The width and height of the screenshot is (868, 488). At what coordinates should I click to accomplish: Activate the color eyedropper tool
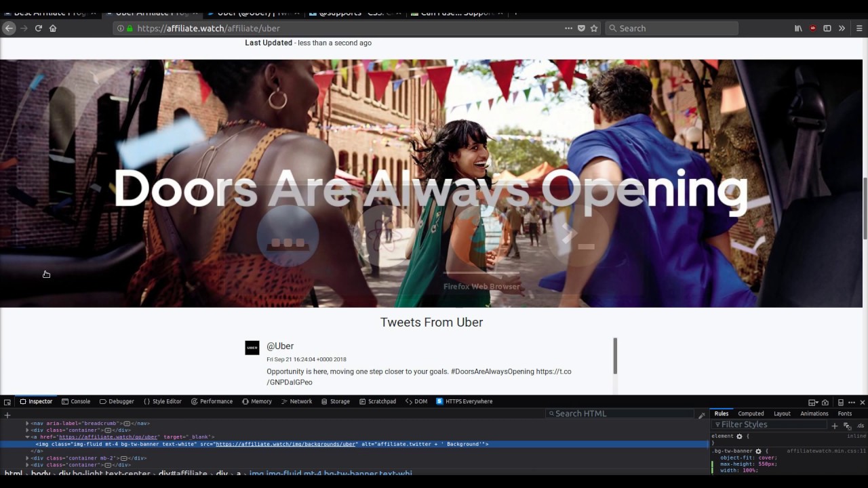click(702, 415)
